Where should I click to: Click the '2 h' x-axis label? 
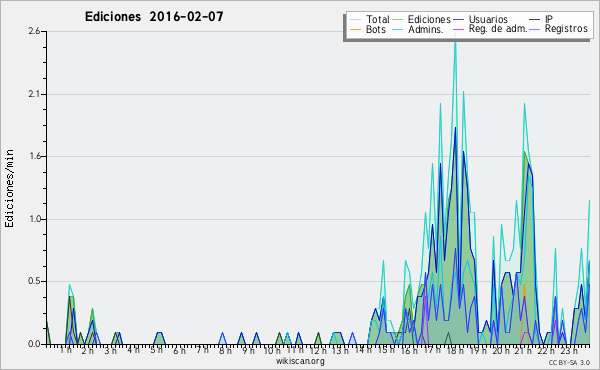[x=88, y=351]
